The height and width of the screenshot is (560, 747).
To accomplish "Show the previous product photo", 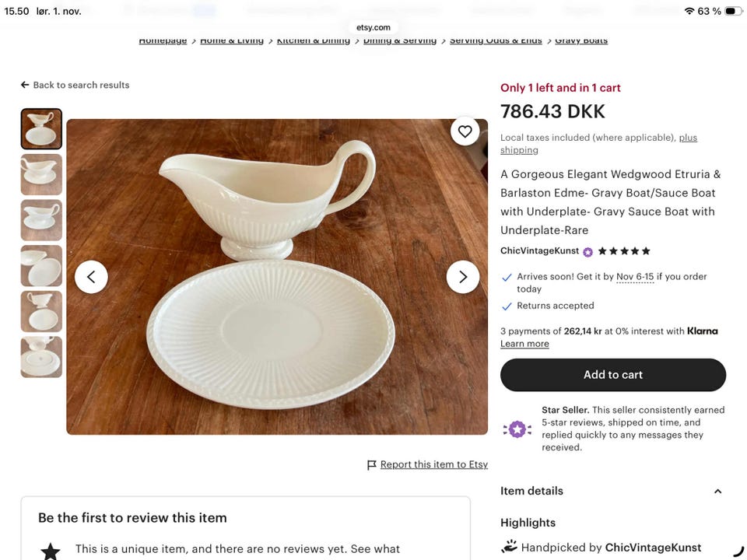I will (91, 276).
